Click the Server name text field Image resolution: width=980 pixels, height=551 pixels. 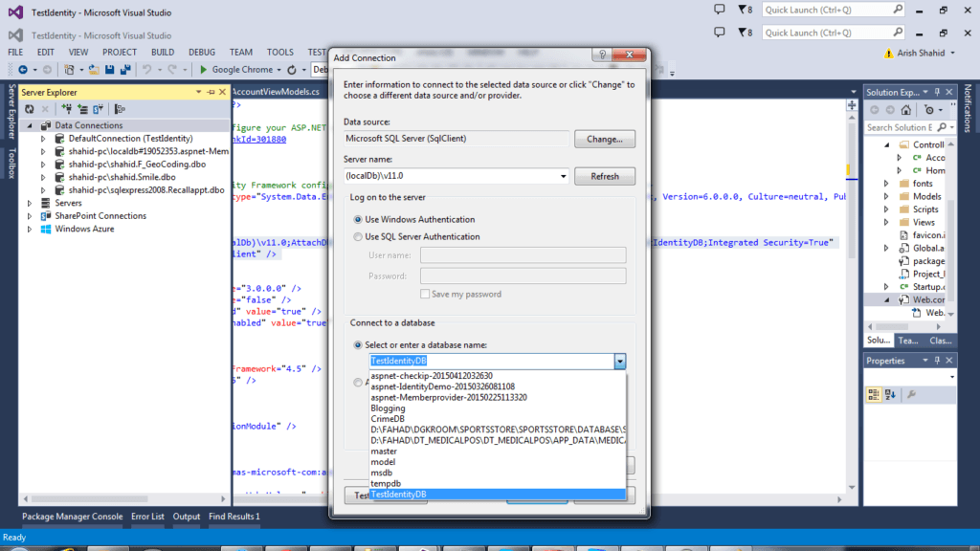(451, 176)
